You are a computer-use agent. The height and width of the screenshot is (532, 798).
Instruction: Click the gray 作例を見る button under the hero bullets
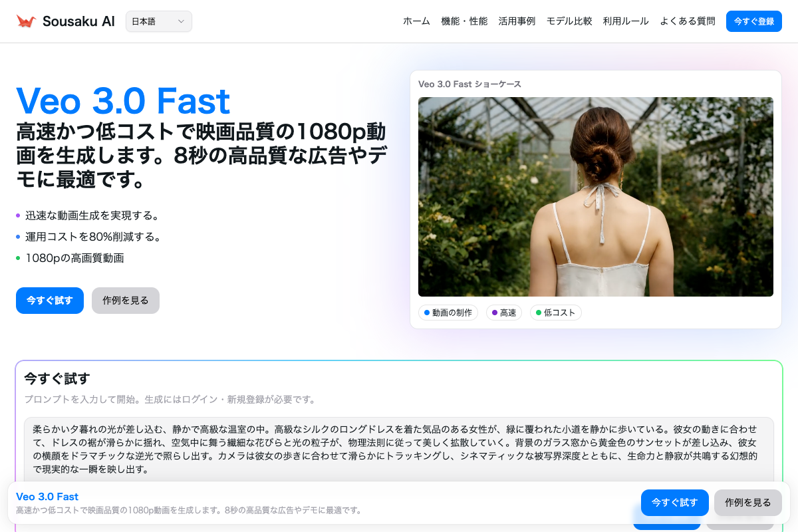coord(126,301)
